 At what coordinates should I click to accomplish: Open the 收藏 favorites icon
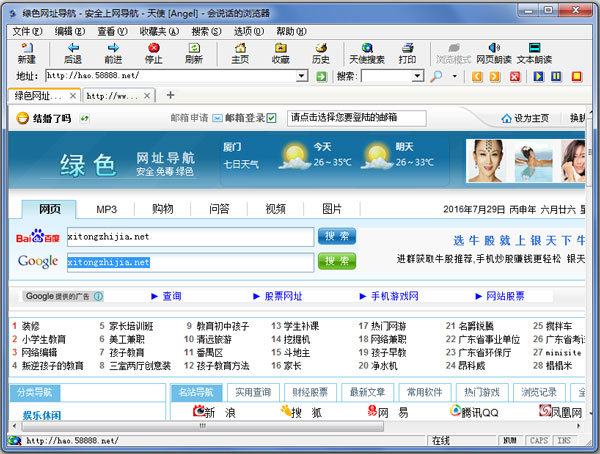280,53
